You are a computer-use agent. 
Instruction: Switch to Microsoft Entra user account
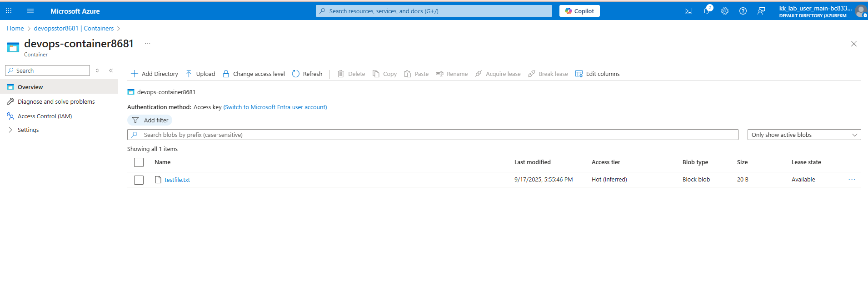coord(275,107)
